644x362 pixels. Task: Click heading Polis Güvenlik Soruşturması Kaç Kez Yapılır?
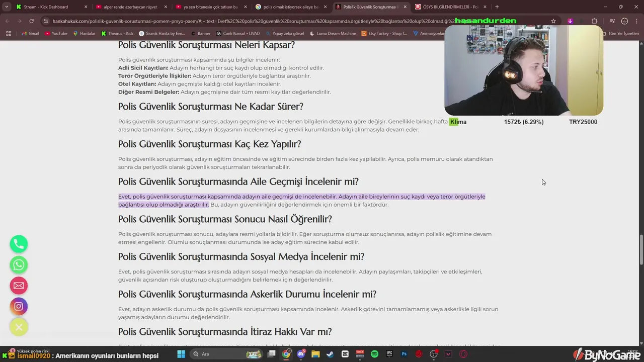[209, 144]
